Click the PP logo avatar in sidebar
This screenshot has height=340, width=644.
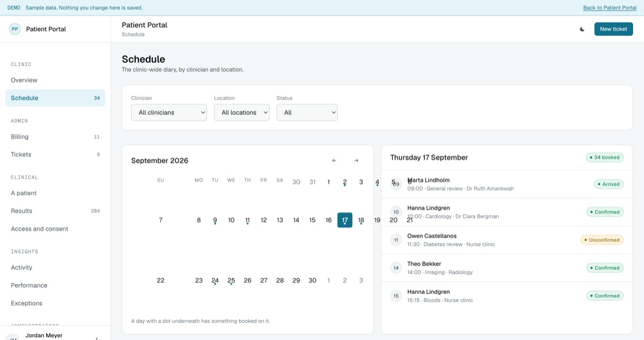[15, 29]
